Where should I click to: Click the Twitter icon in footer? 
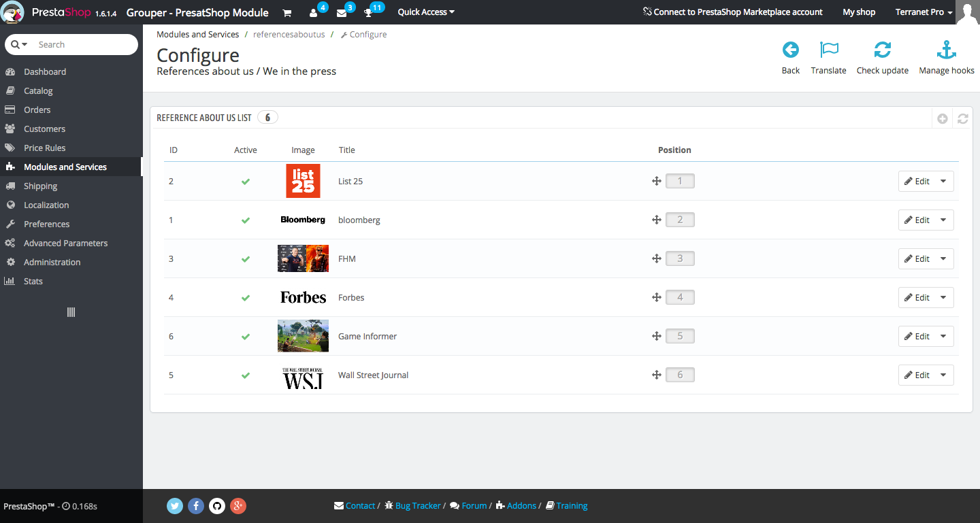tap(176, 505)
